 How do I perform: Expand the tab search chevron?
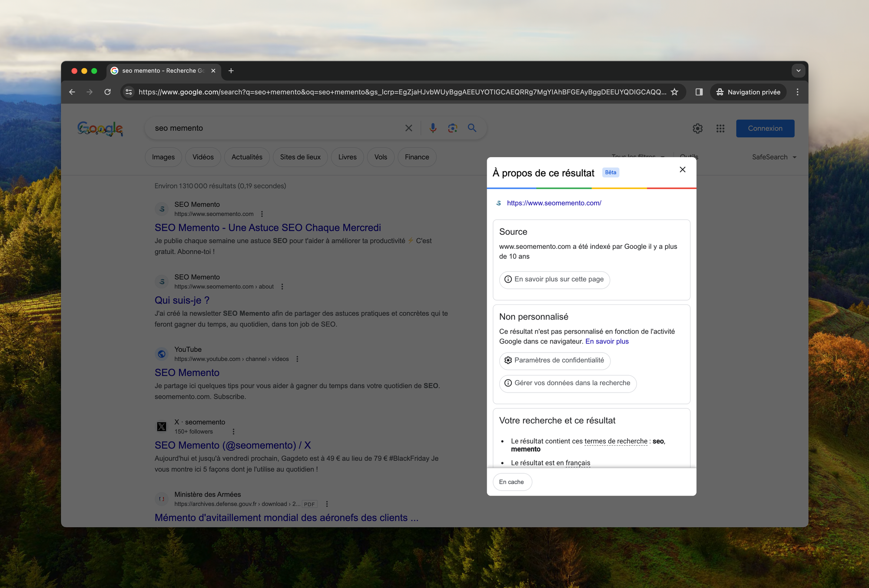798,71
